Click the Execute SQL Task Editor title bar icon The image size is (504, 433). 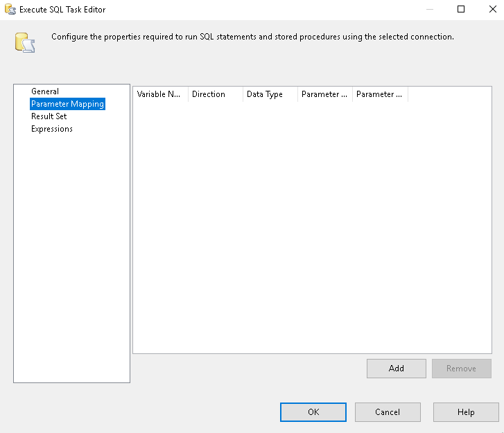click(10, 10)
